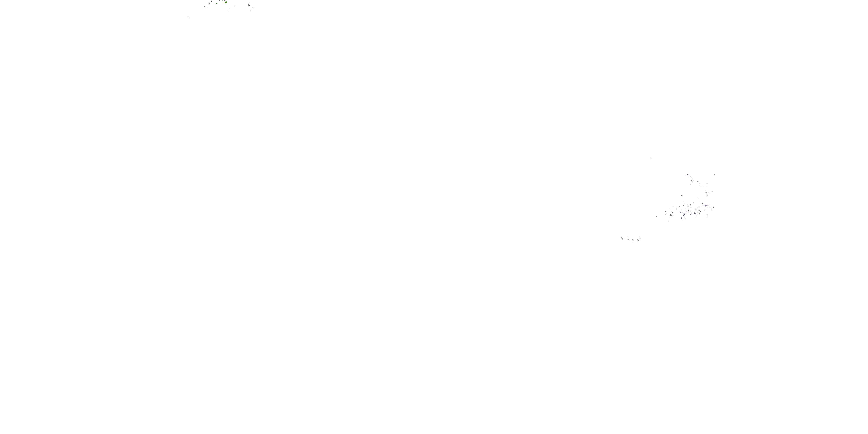Click the leftmost white dash in the row

point(622,239)
